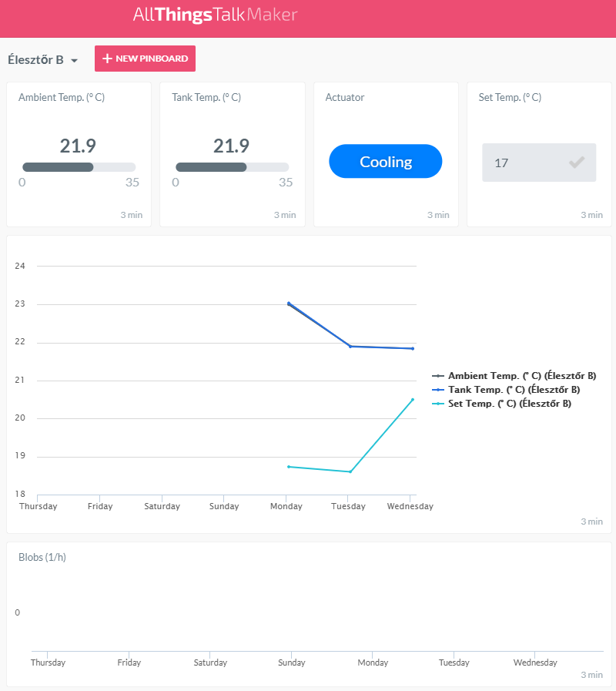Select the Set Temp data point on Tuesday
This screenshot has width=616, height=691.
(350, 471)
